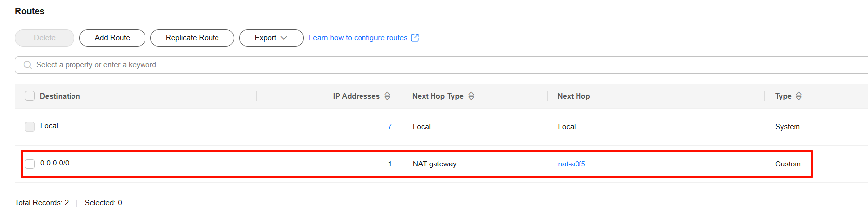868x219 pixels.
Task: Expand the Export dropdown
Action: pos(271,38)
